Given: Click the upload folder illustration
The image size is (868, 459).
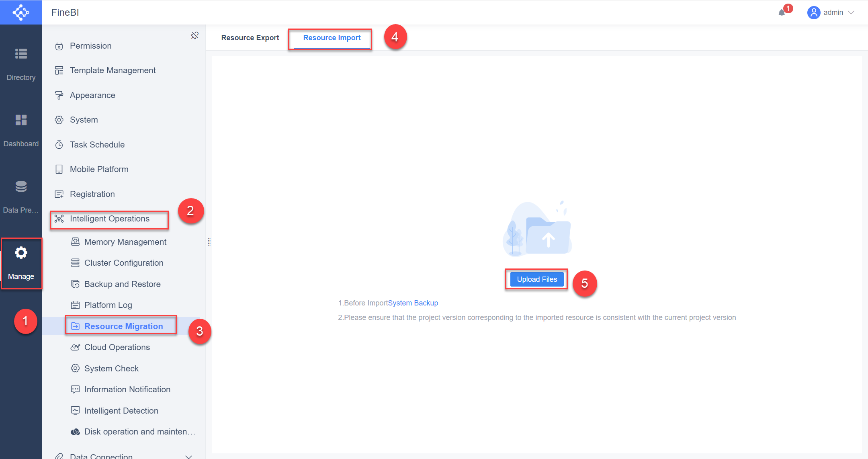Looking at the screenshot, I should [537, 228].
